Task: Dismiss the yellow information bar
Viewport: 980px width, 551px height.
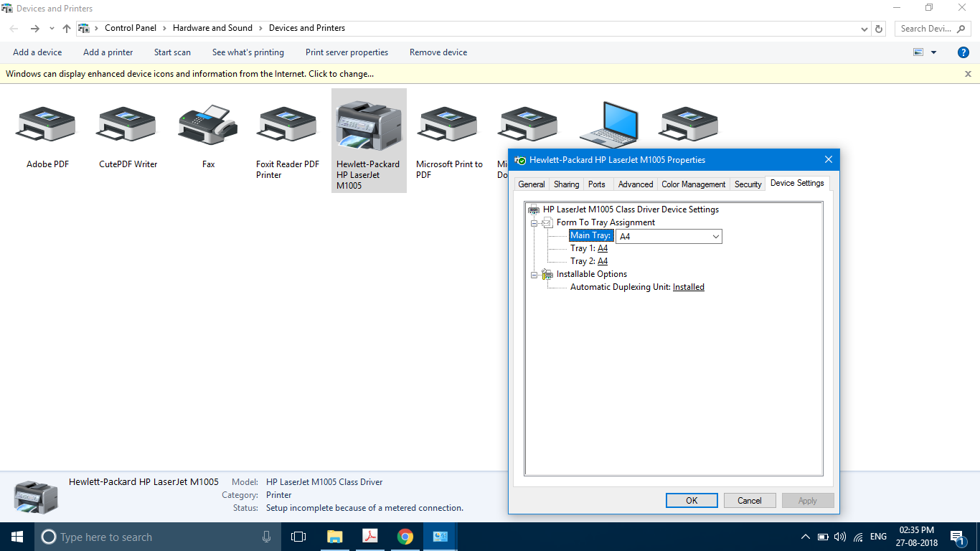Action: pos(968,74)
